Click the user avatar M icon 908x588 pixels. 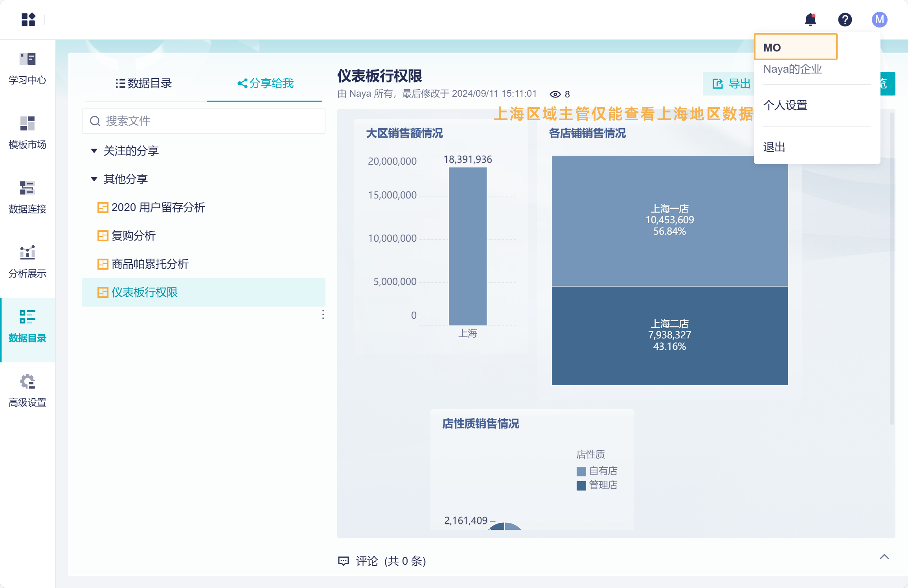tap(879, 20)
